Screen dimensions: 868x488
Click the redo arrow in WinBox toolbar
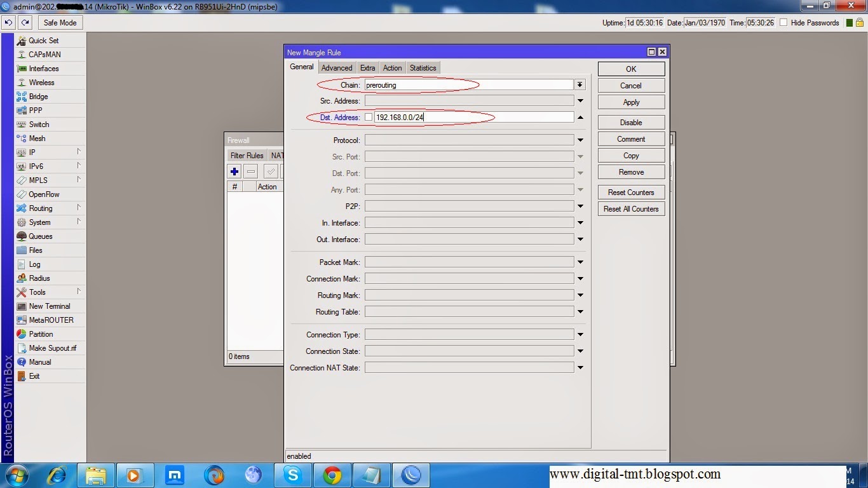25,22
